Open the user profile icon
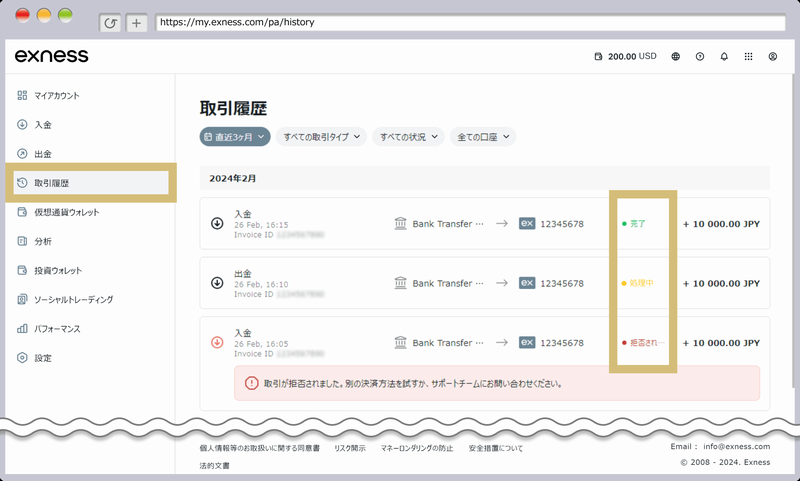800x481 pixels. 773,57
